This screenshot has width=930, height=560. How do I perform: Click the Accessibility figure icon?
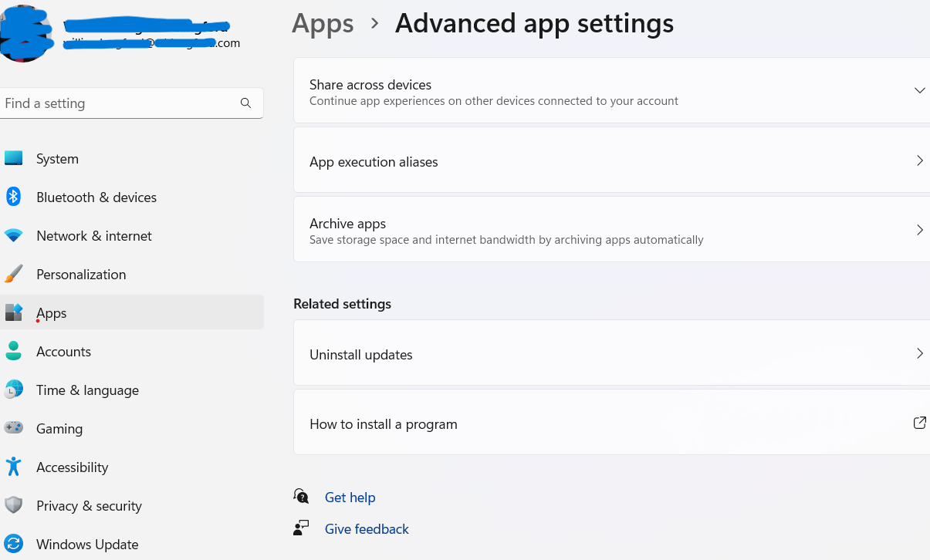tap(13, 467)
